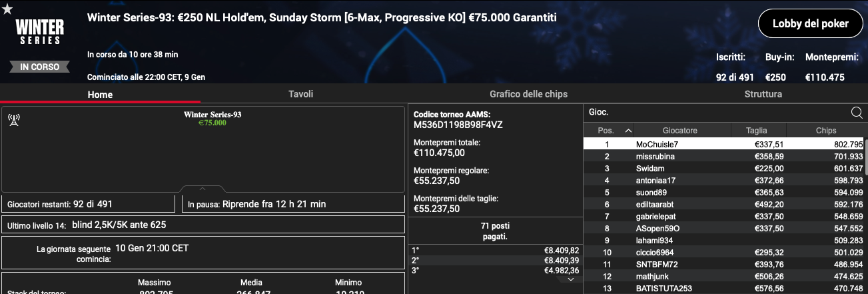Collapse the tournament banner panel chevron
868x294 pixels.
coord(203,189)
